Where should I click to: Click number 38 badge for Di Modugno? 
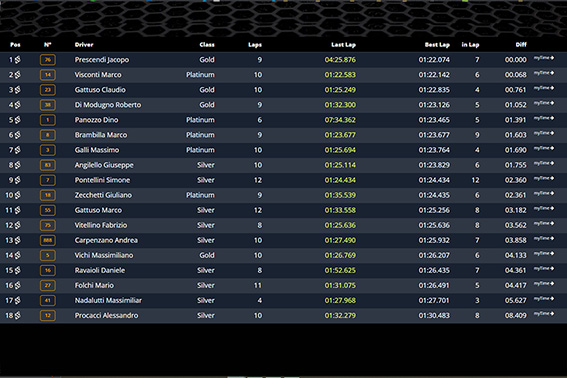[48, 105]
